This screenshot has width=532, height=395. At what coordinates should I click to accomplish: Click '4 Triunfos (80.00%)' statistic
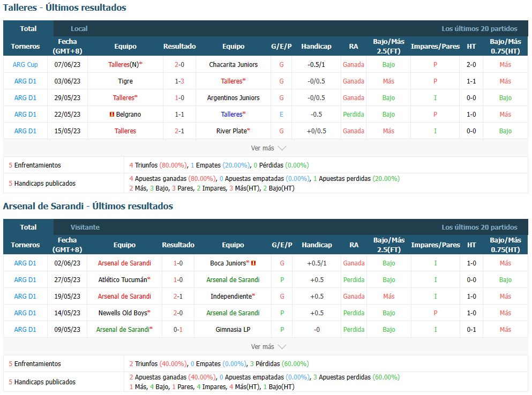coord(158,165)
